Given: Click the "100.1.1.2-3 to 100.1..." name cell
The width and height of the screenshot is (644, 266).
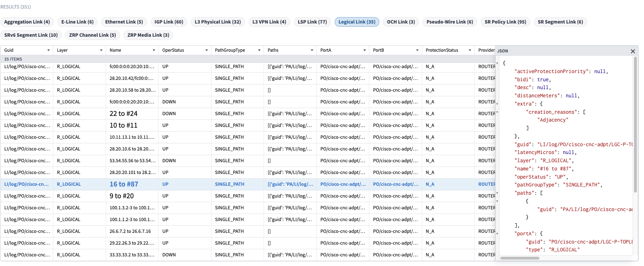Looking at the screenshot, I should coord(132,220).
